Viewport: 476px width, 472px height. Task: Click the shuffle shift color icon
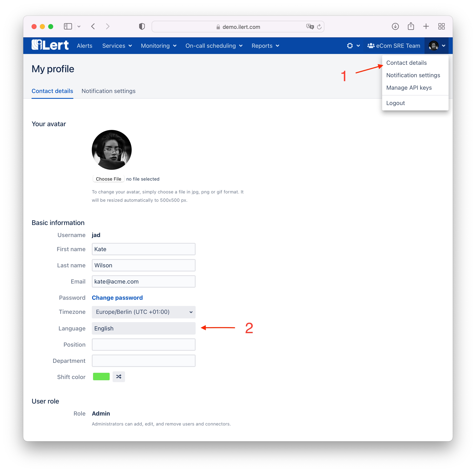119,377
